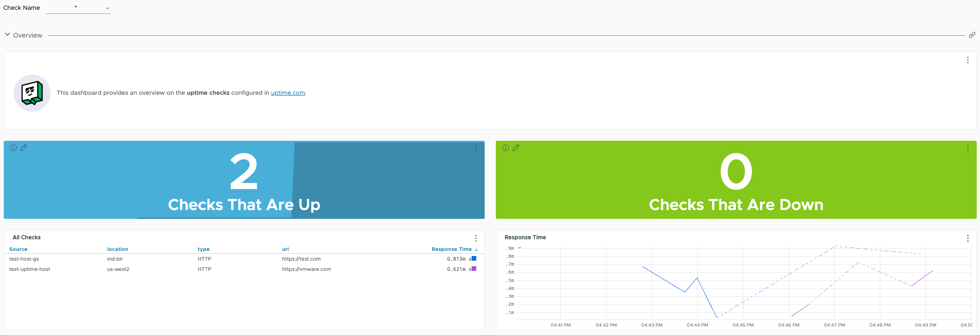Click the All Checks panel title
The image size is (980, 335).
pyautogui.click(x=27, y=237)
